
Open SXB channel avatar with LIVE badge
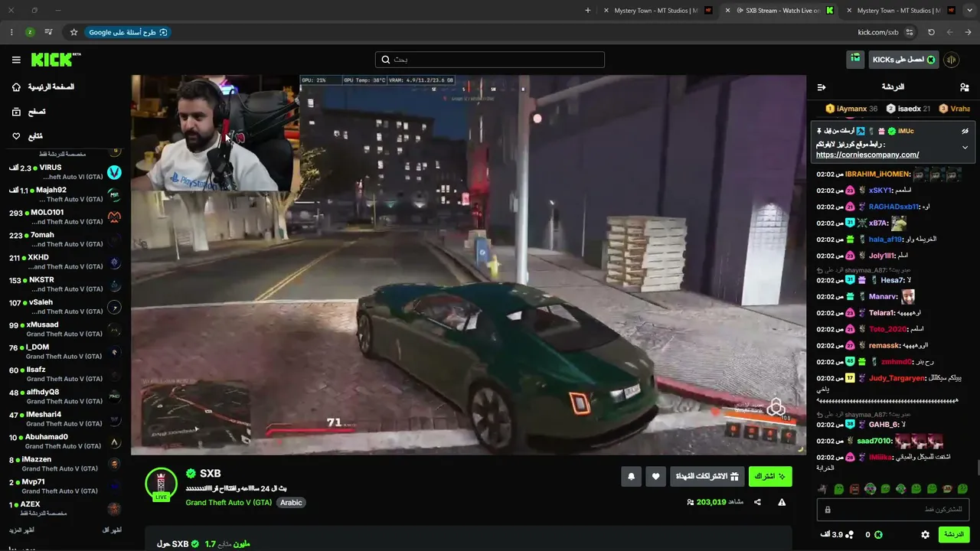[x=161, y=484]
